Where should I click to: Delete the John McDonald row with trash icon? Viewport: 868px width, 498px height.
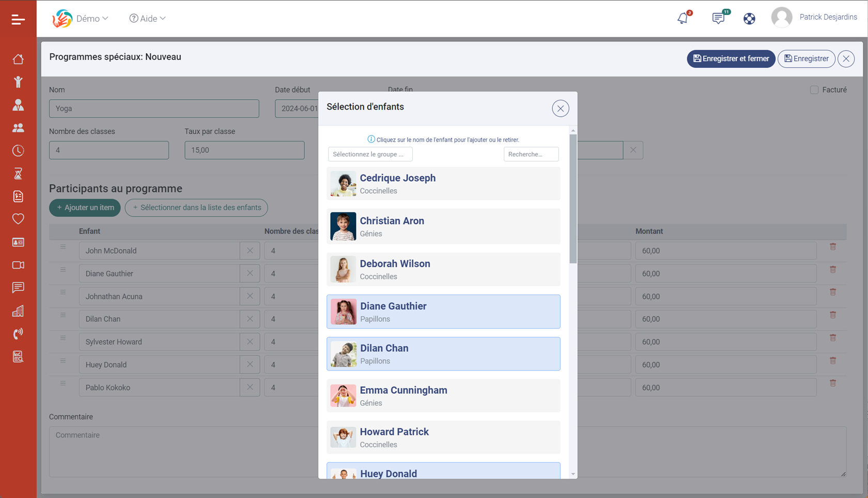833,247
